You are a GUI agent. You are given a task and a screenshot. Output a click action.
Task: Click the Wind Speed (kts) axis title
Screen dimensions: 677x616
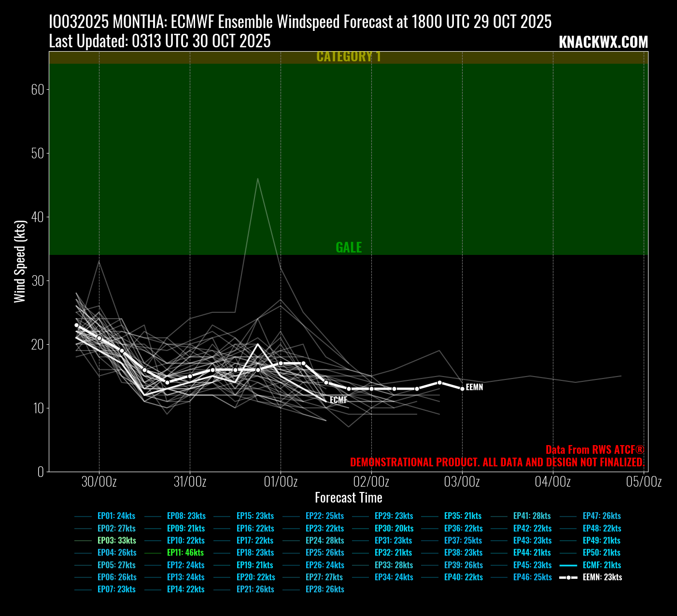pyautogui.click(x=19, y=261)
